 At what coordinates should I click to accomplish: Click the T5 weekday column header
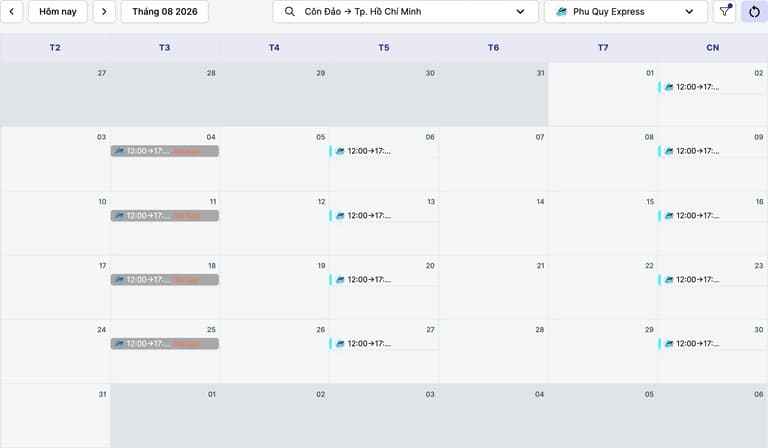pos(384,47)
